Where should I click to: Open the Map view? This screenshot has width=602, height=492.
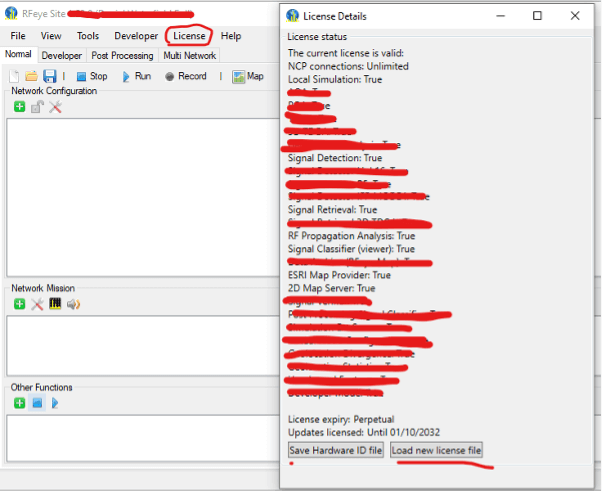click(x=248, y=76)
